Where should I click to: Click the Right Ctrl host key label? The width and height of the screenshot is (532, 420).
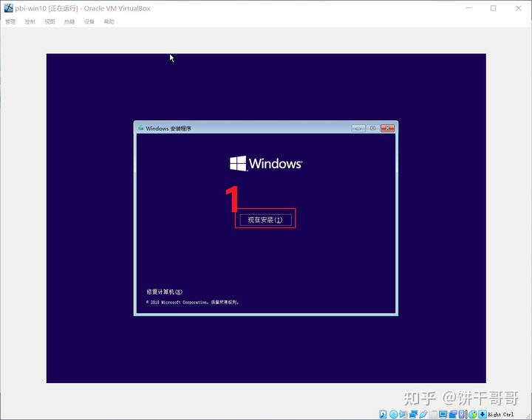click(501, 414)
